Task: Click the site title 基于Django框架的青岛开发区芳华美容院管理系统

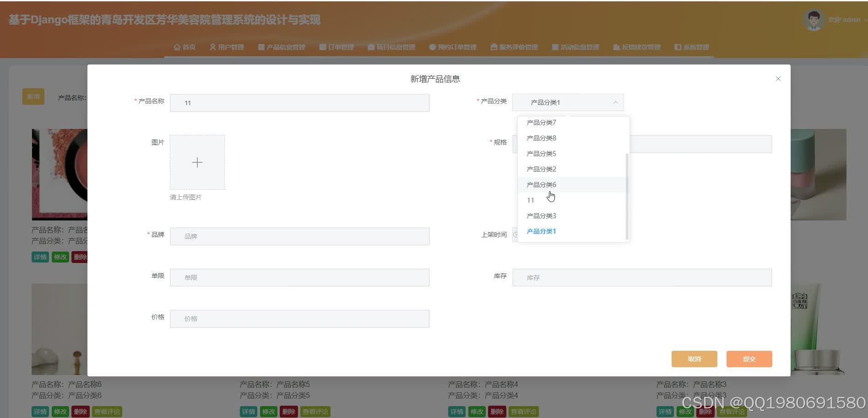Action: point(164,20)
